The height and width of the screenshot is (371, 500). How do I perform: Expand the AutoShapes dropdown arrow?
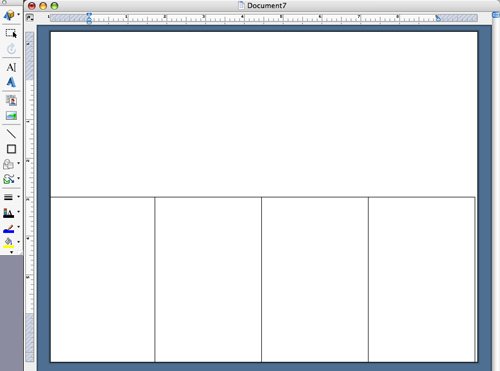point(18,163)
